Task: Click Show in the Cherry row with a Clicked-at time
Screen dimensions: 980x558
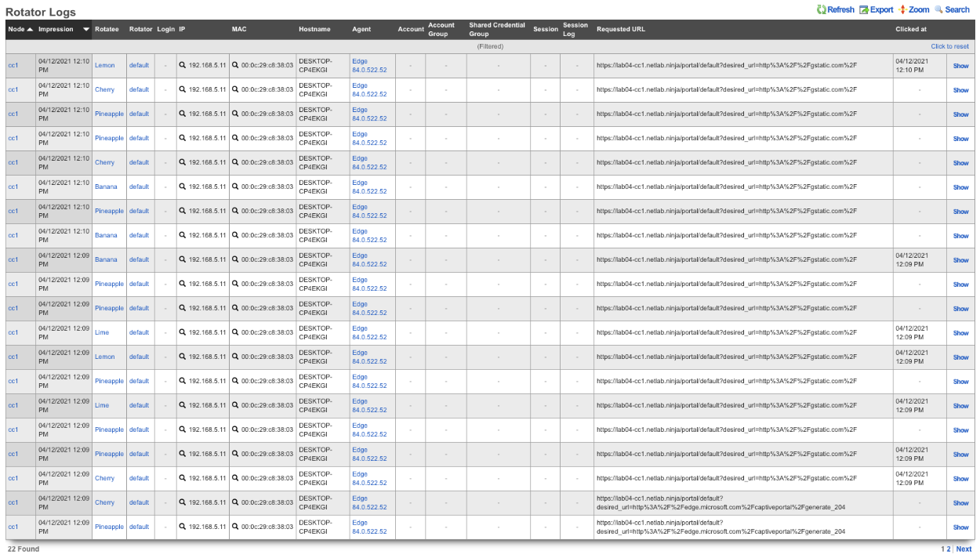Action: point(960,479)
